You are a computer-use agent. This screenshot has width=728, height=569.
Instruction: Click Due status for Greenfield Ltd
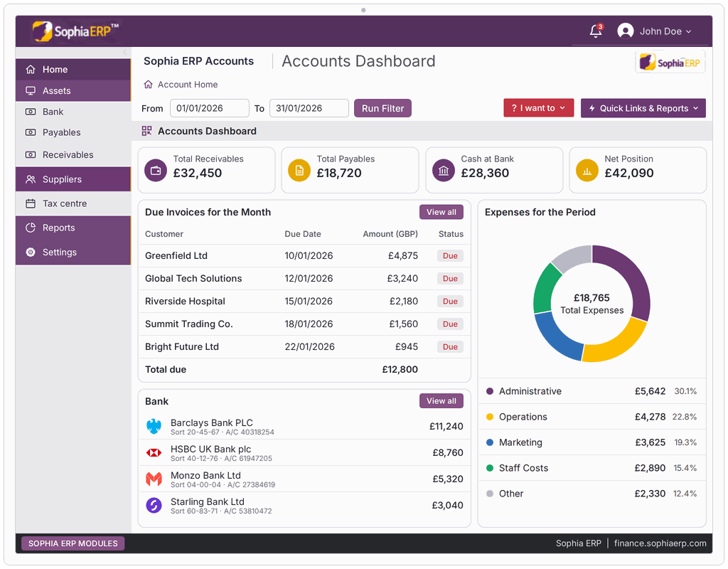450,256
